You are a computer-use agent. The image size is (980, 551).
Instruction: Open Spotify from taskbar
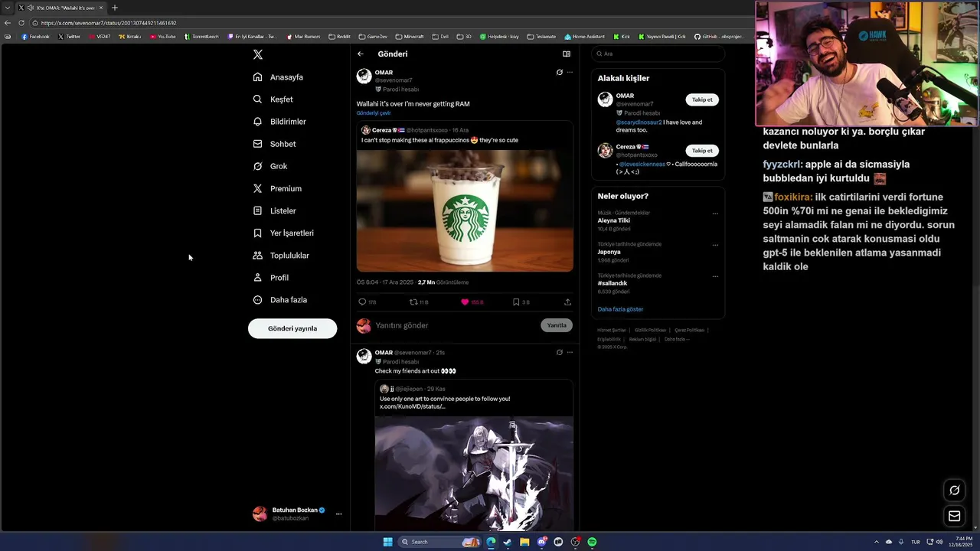click(593, 542)
